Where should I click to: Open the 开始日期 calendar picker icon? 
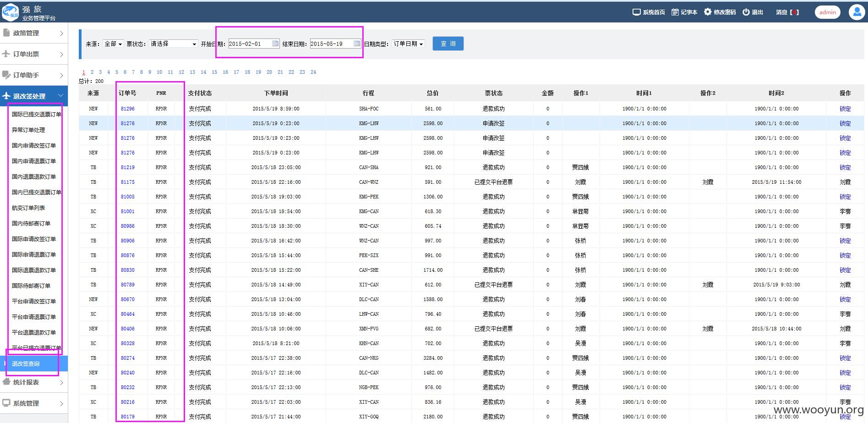275,44
